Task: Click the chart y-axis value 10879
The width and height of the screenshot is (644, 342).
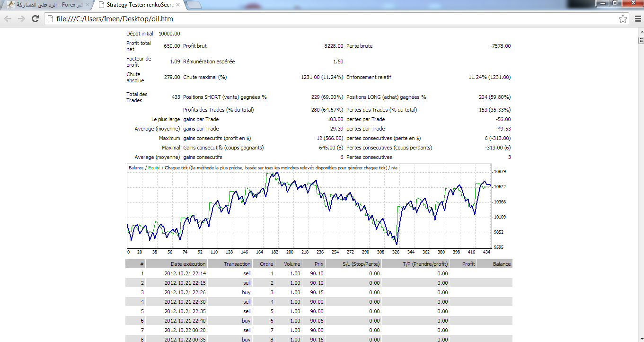Action: point(500,171)
